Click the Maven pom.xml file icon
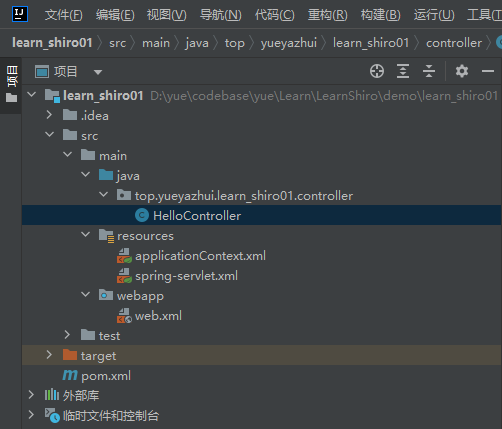This screenshot has height=429, width=502. [x=70, y=376]
